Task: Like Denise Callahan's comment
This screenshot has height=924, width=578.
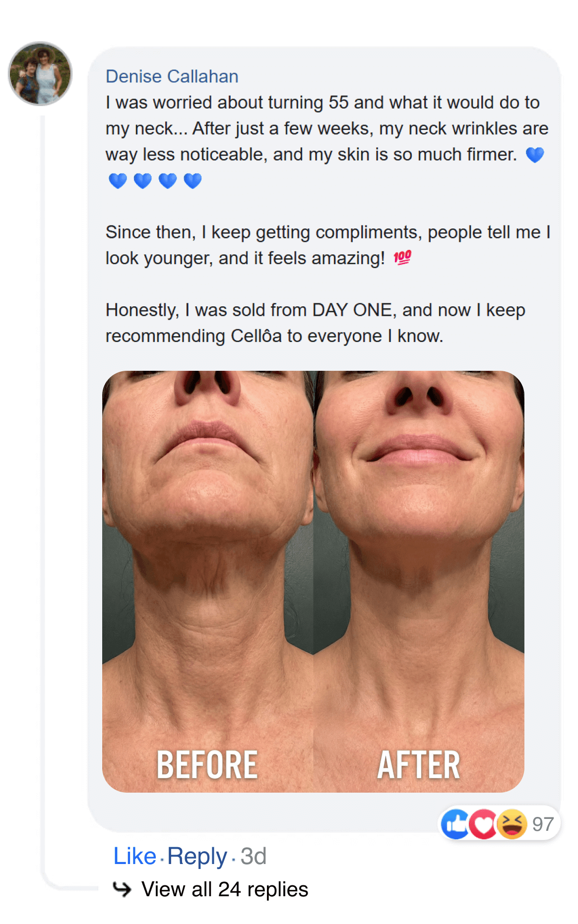Action: pyautogui.click(x=134, y=856)
